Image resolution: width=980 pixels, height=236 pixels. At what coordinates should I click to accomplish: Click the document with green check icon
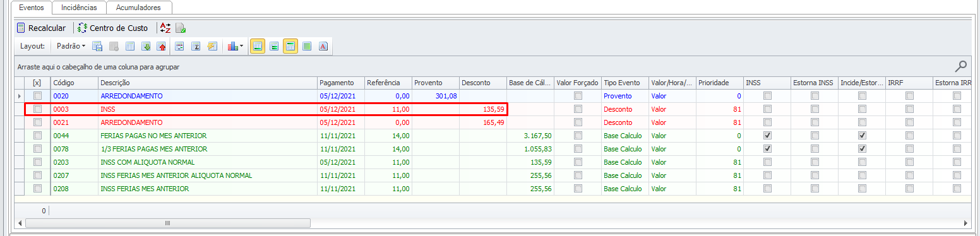[181, 28]
